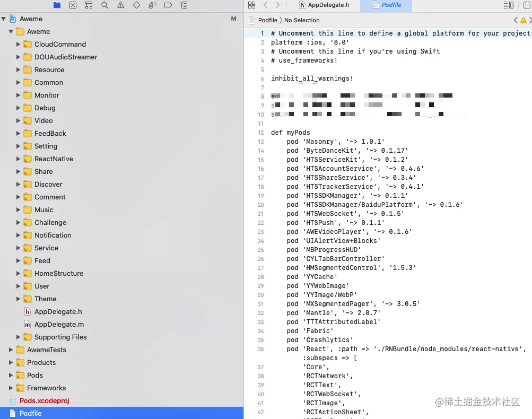Select the Challenge folder
This screenshot has width=532, height=419.
point(50,223)
